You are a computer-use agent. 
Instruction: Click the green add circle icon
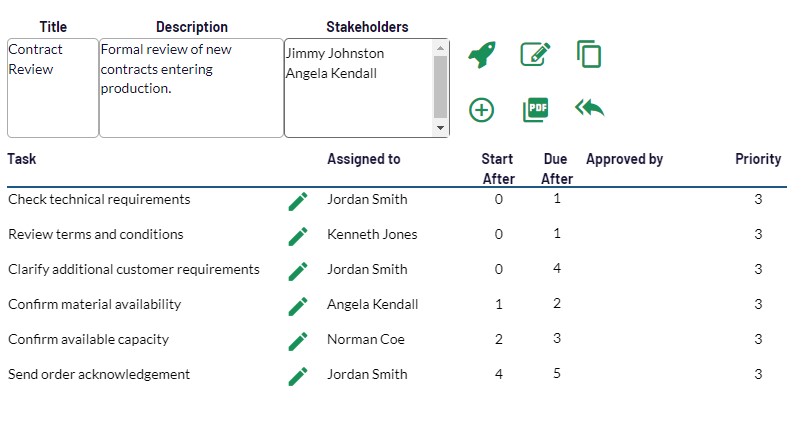(482, 109)
